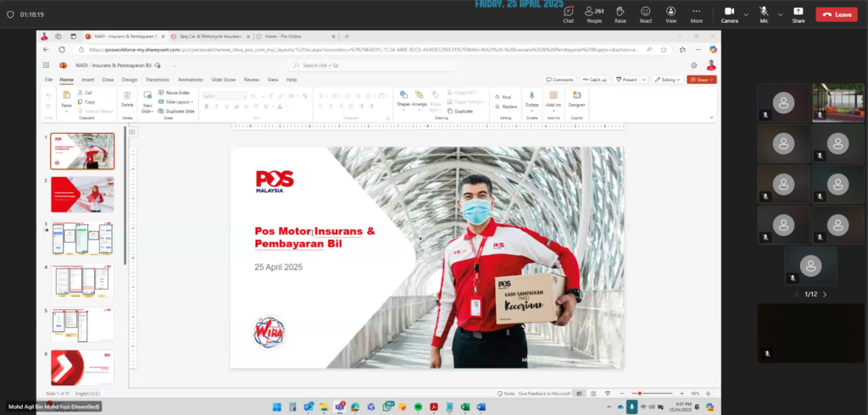The image size is (868, 415).
Task: Click the Duplicate button in Drawing group
Action: pyautogui.click(x=459, y=111)
